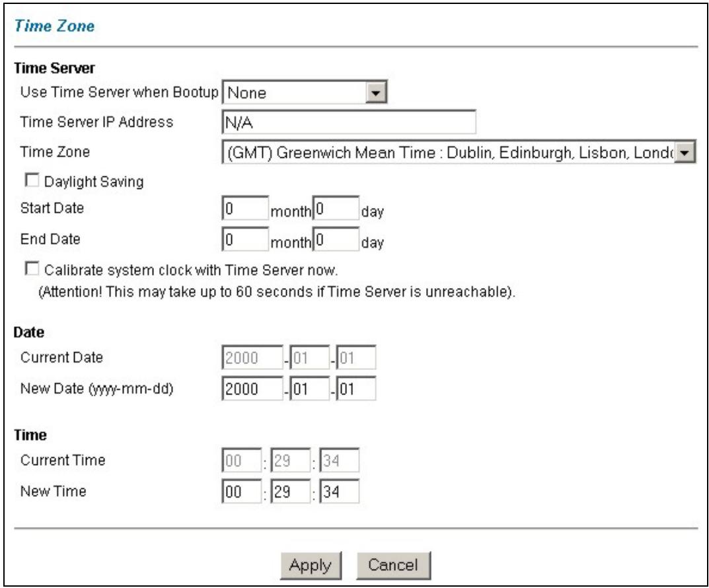Click the New Date year field
The width and height of the screenshot is (709, 588).
pos(252,388)
